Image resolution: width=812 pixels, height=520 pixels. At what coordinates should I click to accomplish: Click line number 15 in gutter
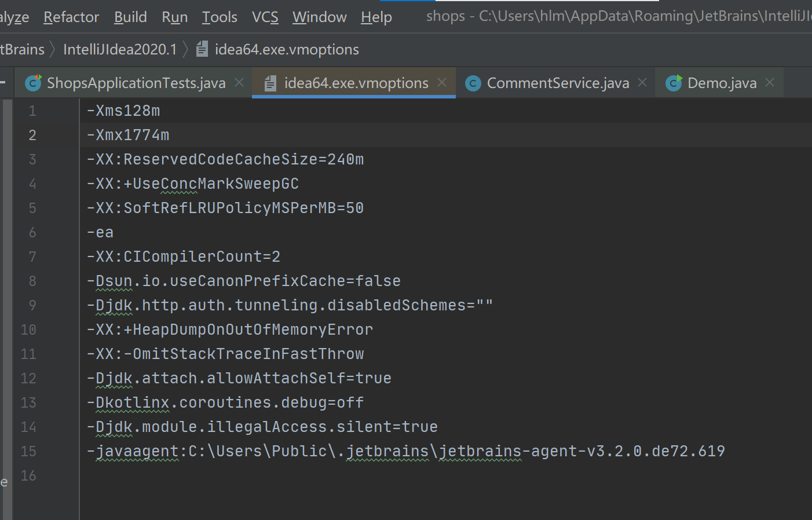pos(28,451)
